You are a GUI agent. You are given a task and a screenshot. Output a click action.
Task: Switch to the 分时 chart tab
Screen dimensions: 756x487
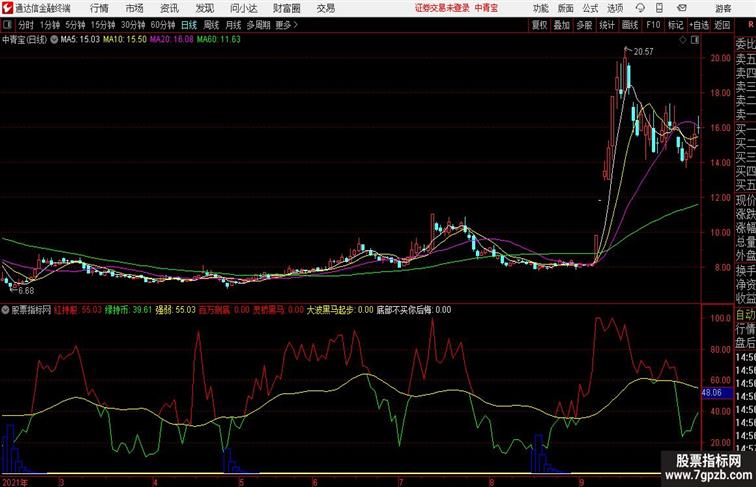point(26,25)
